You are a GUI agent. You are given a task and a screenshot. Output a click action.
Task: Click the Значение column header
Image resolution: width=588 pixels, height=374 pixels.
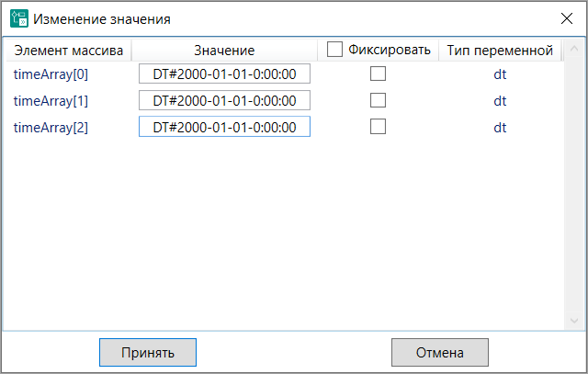(x=224, y=50)
